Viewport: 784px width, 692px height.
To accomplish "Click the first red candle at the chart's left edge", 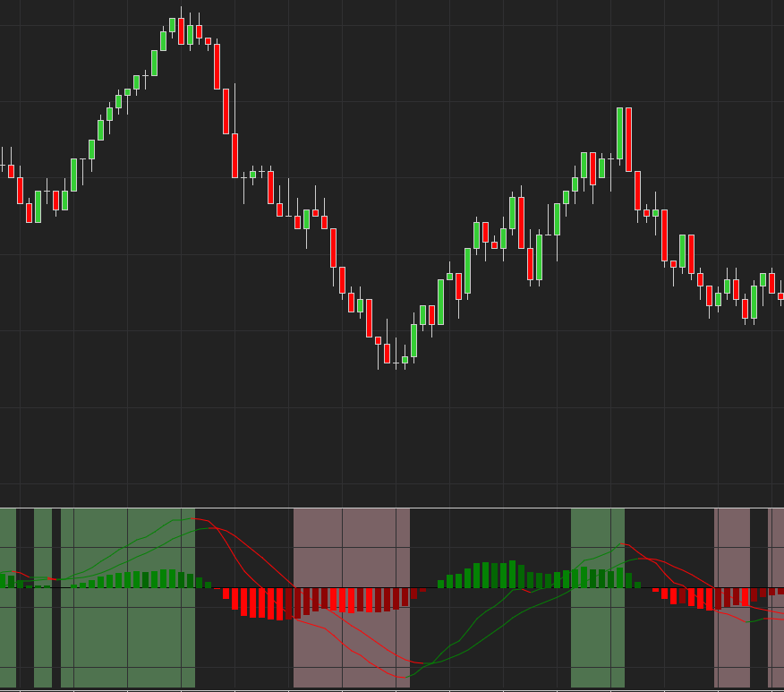I will click(11, 171).
